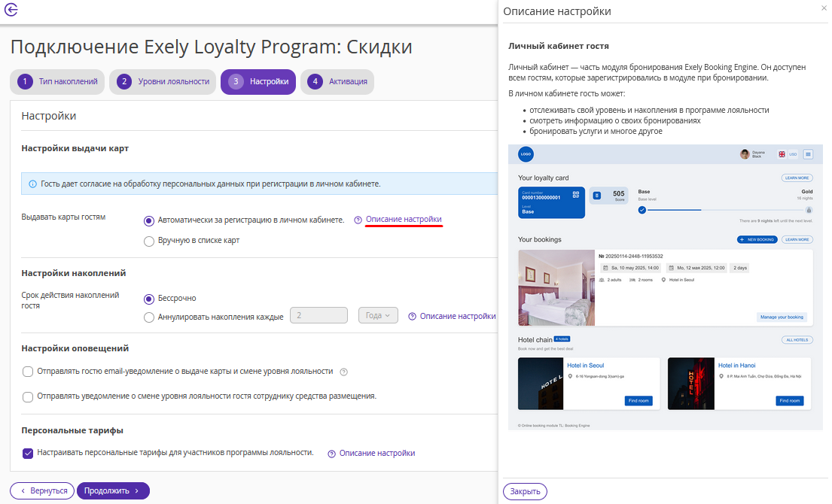Select "Аннулировать накопления каждые" radio button
The image size is (832, 504).
[x=149, y=317]
